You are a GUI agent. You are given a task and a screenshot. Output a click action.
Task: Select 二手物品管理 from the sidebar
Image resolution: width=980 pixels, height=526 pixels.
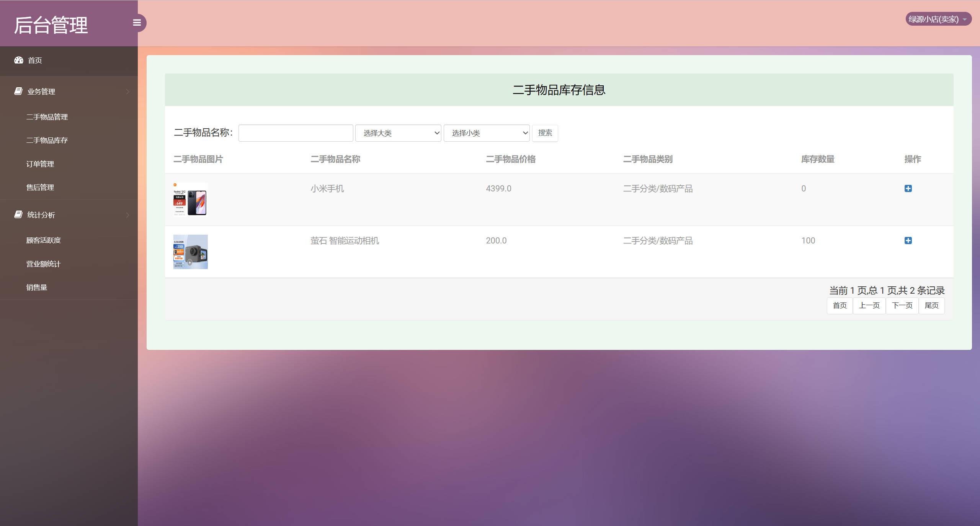pos(47,117)
